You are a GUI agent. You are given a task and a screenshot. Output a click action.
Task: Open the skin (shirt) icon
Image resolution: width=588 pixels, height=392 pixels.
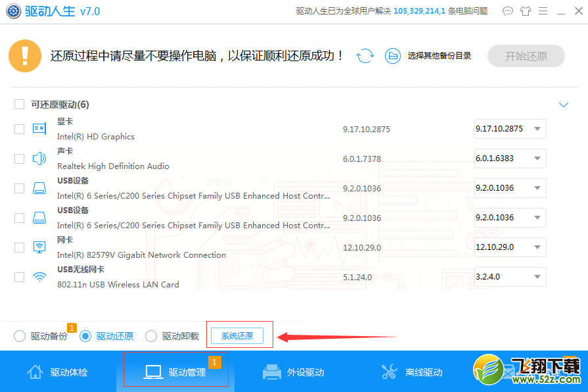click(x=526, y=11)
